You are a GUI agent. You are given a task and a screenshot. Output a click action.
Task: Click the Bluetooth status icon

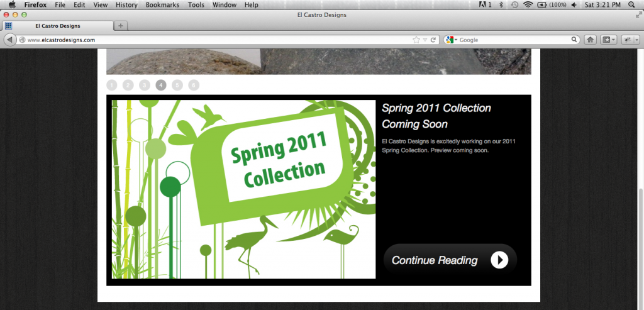501,5
